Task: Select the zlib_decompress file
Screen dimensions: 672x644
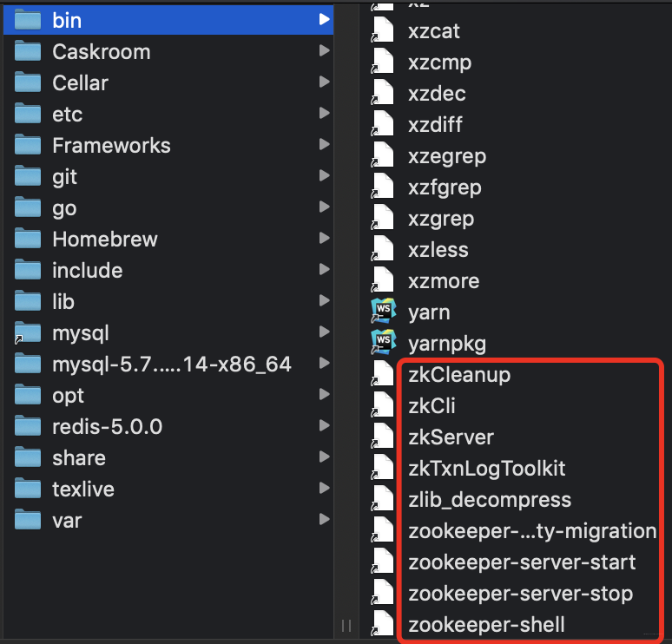Action: click(489, 500)
